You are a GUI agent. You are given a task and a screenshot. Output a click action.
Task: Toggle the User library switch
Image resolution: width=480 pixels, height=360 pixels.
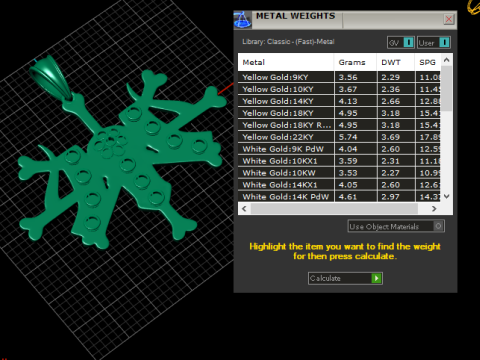tap(434, 43)
